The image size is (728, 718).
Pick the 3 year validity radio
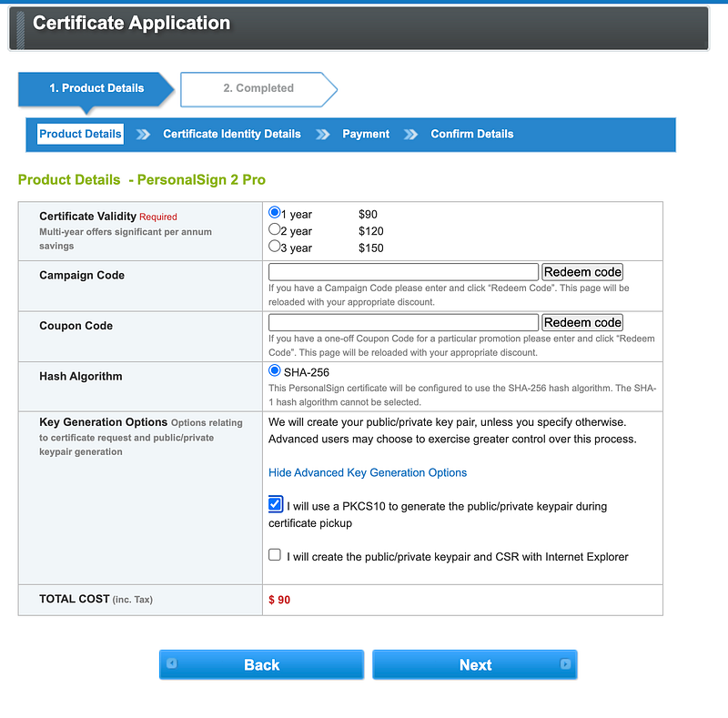pos(275,246)
